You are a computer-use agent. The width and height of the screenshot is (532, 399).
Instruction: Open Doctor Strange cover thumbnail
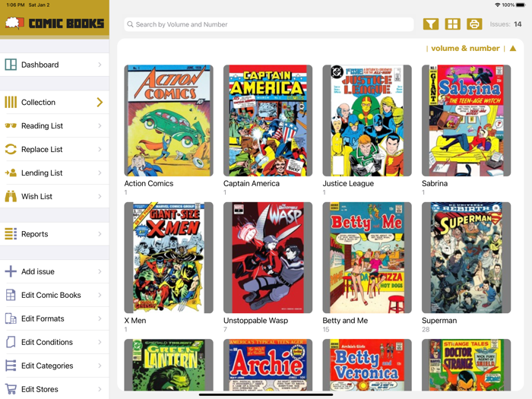pyautogui.click(x=466, y=365)
